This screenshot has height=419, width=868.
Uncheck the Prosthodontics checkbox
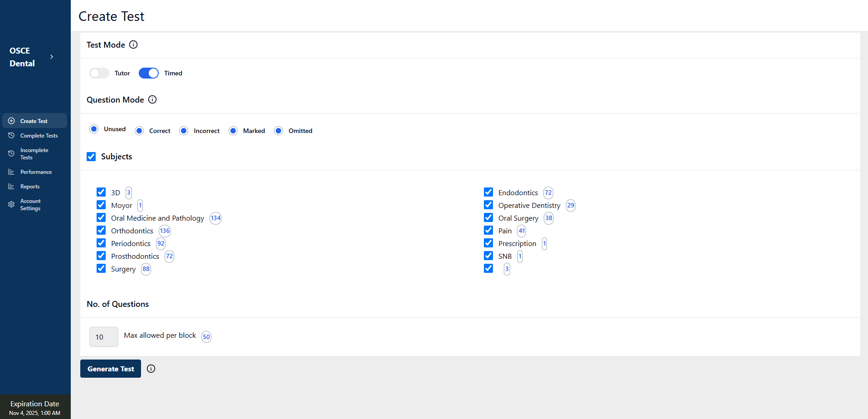[x=101, y=256]
